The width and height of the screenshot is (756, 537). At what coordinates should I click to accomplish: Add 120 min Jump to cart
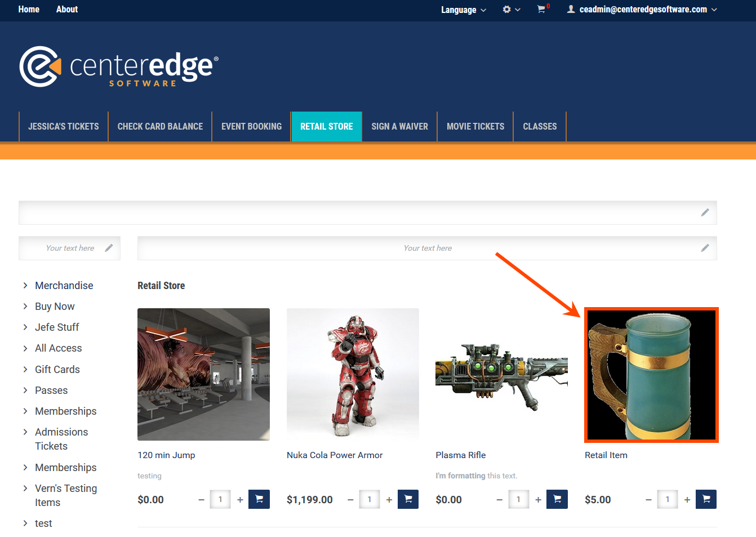pyautogui.click(x=259, y=499)
